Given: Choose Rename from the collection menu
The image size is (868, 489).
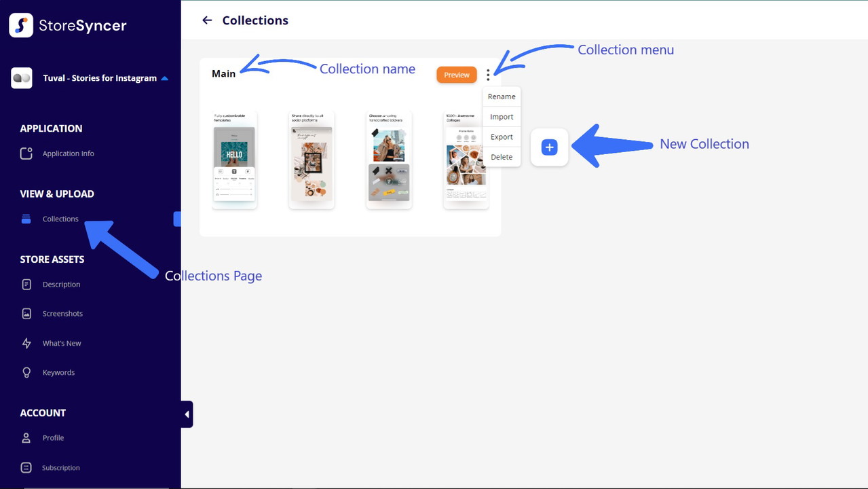Looking at the screenshot, I should tap(502, 96).
